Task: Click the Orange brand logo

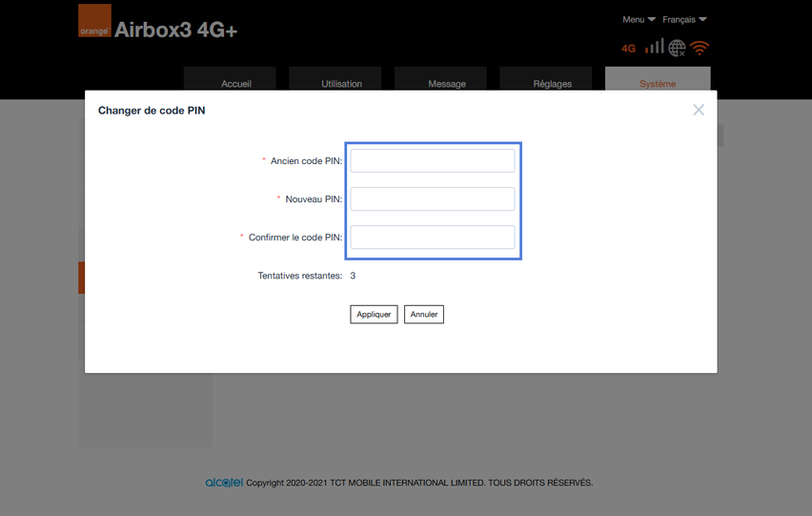Action: (94, 21)
